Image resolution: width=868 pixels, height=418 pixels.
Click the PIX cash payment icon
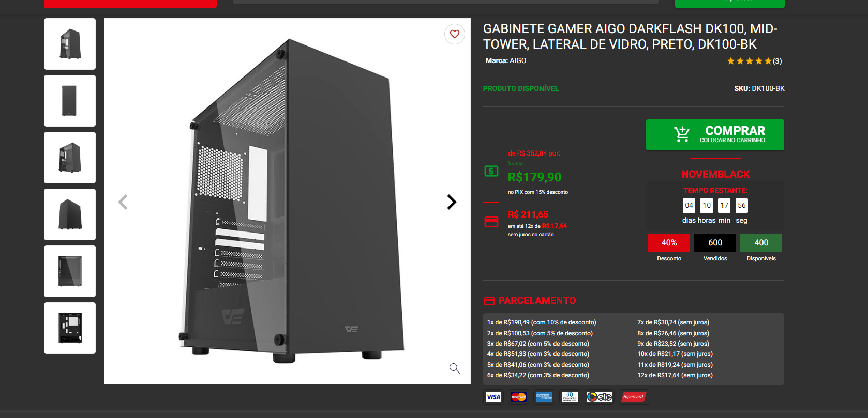click(491, 171)
